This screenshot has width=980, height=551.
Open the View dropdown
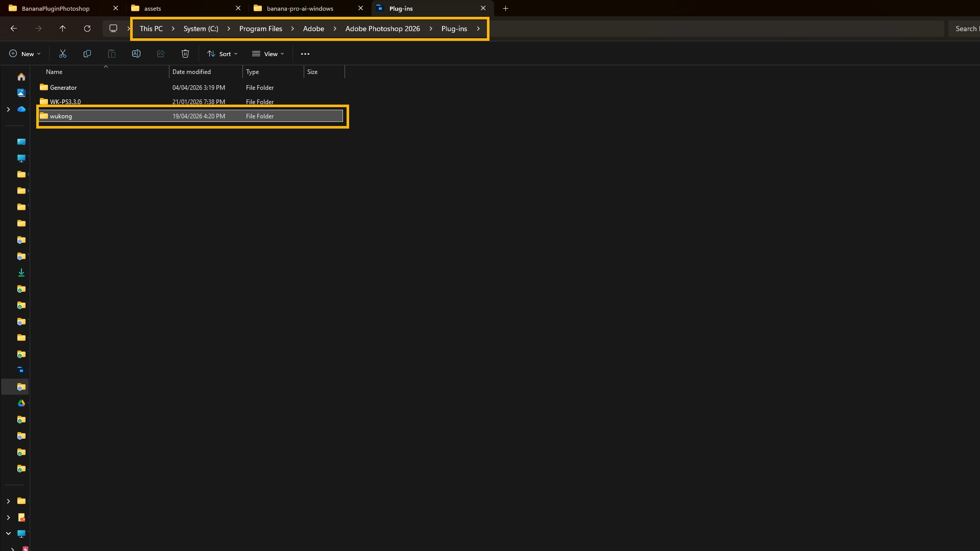(267, 54)
